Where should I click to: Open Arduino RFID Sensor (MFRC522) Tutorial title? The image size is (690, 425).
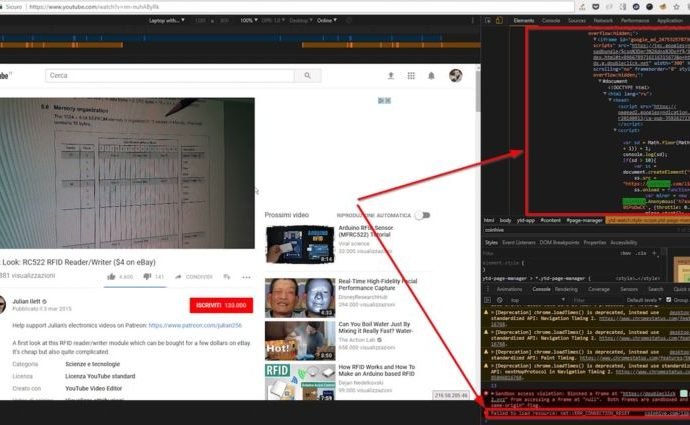365,231
